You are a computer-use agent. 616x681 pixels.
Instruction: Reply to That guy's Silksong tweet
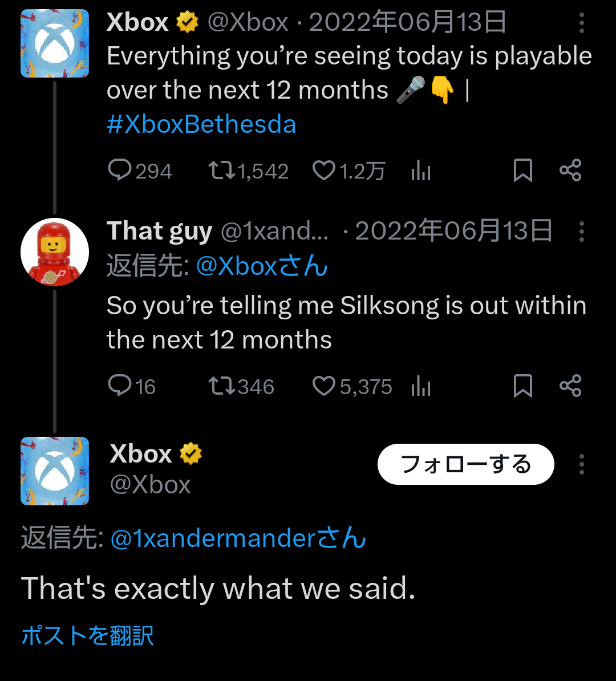pos(120,386)
